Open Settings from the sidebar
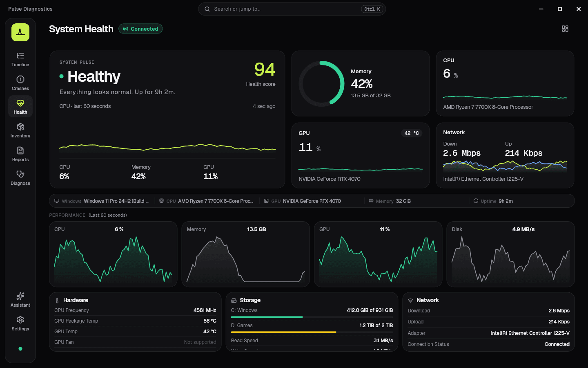 20,324
